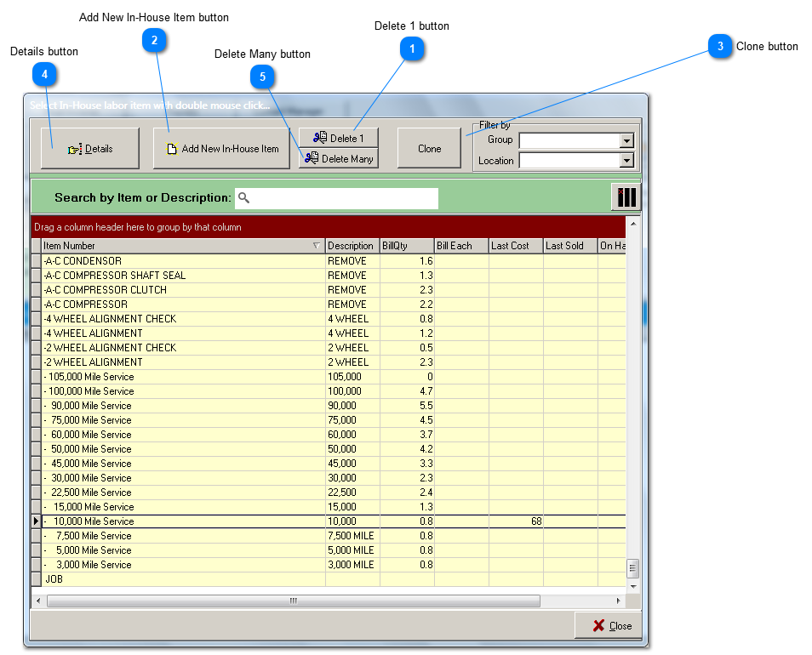Image resolution: width=812 pixels, height=655 pixels.
Task: Sort by the BillQty column header
Action: [x=406, y=246]
